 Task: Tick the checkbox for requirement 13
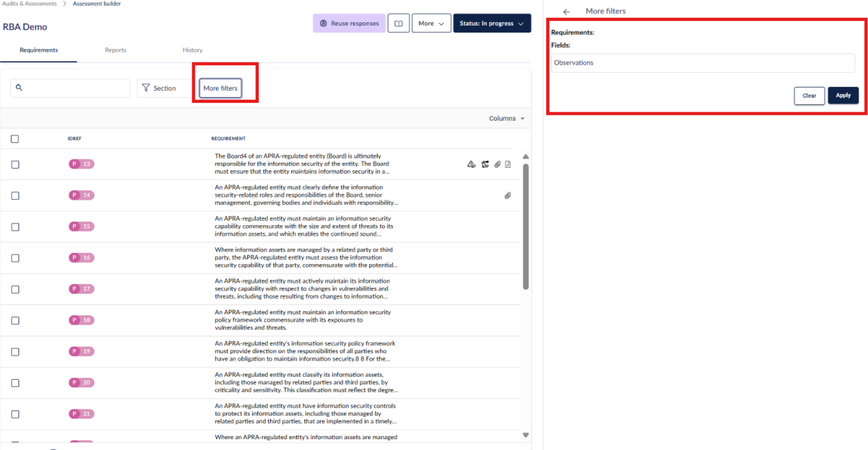pos(15,165)
